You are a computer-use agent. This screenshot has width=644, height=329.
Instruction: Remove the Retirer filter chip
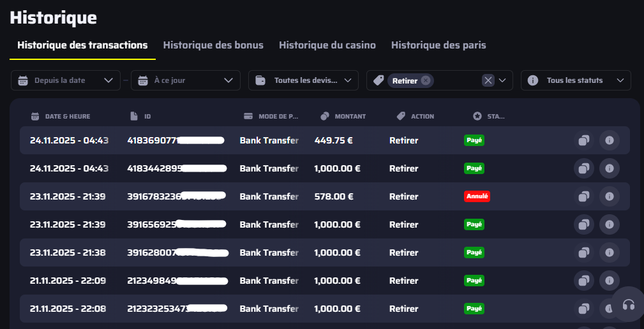tap(426, 80)
